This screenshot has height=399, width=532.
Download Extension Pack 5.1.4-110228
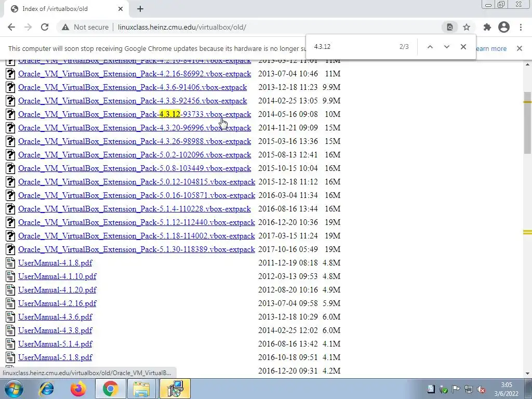click(x=135, y=209)
